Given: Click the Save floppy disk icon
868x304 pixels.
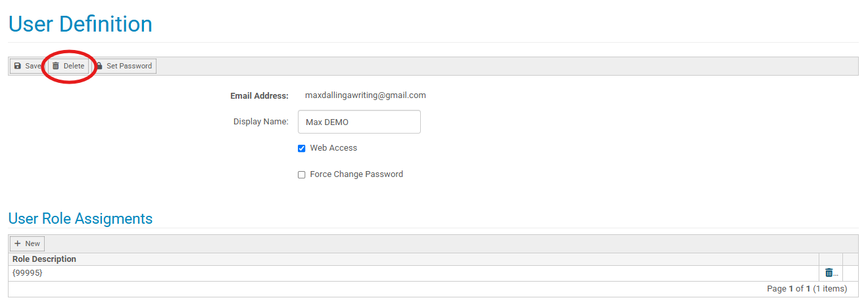Looking at the screenshot, I should click(17, 66).
